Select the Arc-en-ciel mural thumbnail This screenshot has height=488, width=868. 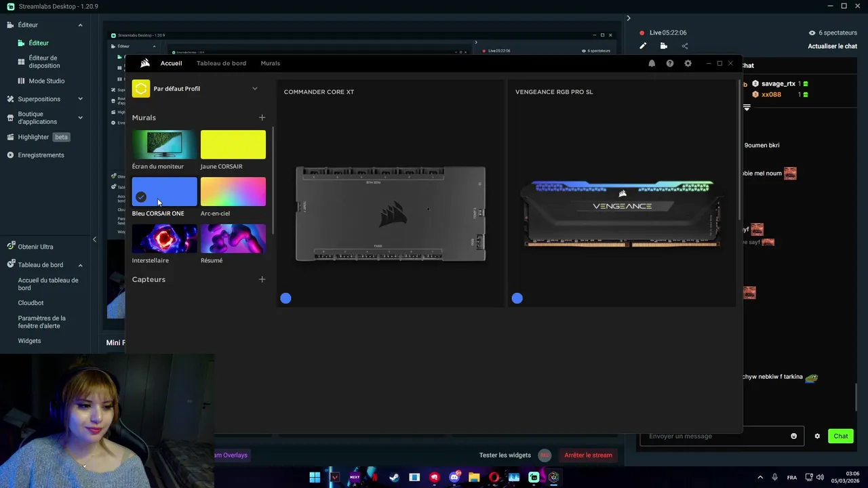[233, 192]
